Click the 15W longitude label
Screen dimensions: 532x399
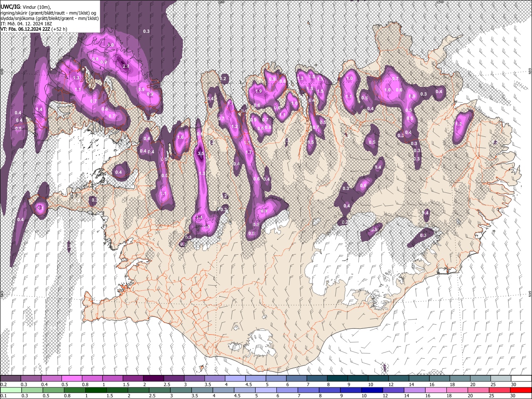pyautogui.click(x=441, y=2)
